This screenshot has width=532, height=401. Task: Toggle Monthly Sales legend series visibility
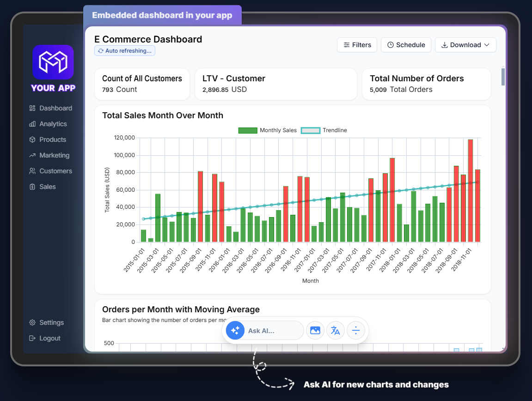click(x=267, y=130)
